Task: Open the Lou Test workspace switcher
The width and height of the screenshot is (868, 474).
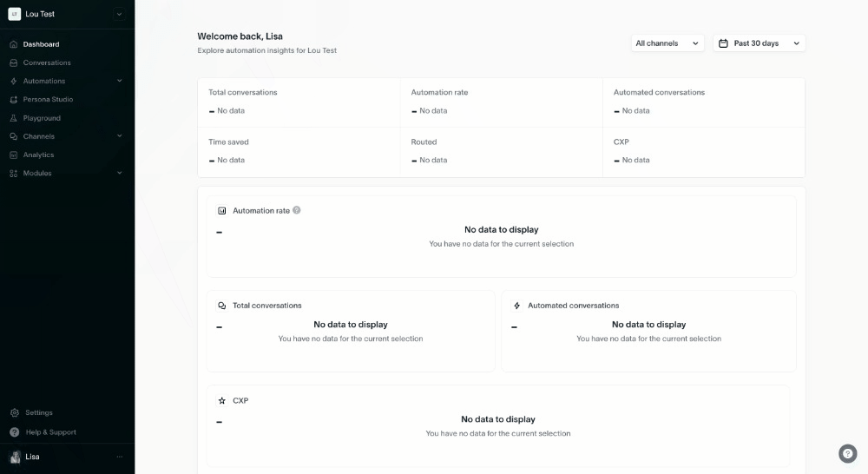Action: pyautogui.click(x=67, y=15)
